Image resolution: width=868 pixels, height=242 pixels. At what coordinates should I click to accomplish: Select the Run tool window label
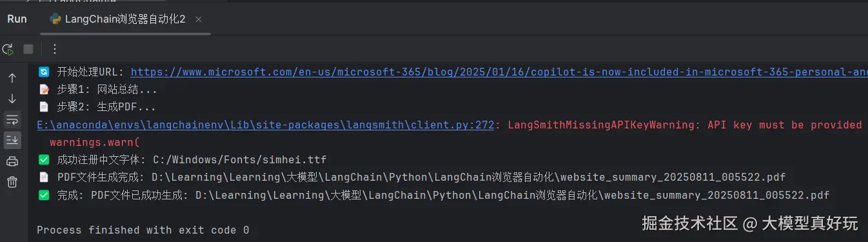(x=17, y=19)
